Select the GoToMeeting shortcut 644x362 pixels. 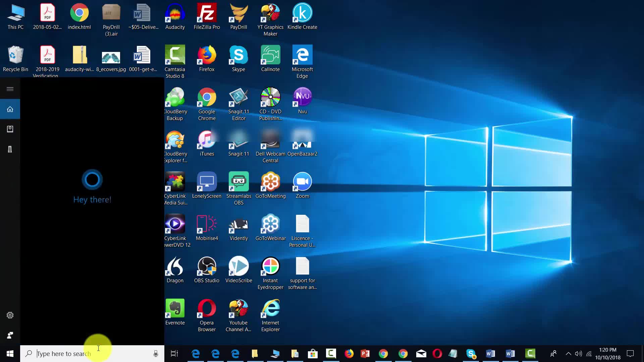click(270, 185)
